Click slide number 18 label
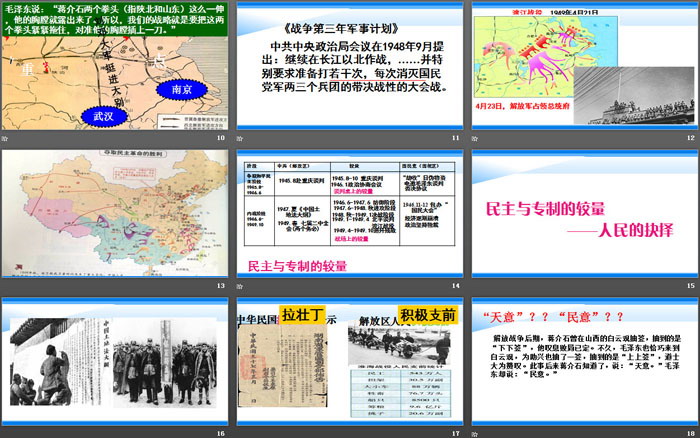This screenshot has height=438, width=700. point(691,434)
